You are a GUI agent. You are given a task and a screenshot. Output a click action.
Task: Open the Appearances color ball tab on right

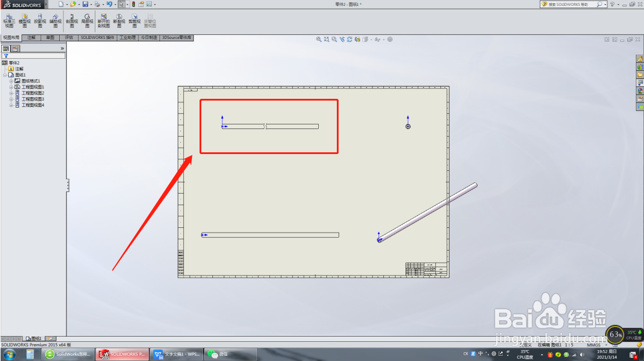(x=640, y=91)
